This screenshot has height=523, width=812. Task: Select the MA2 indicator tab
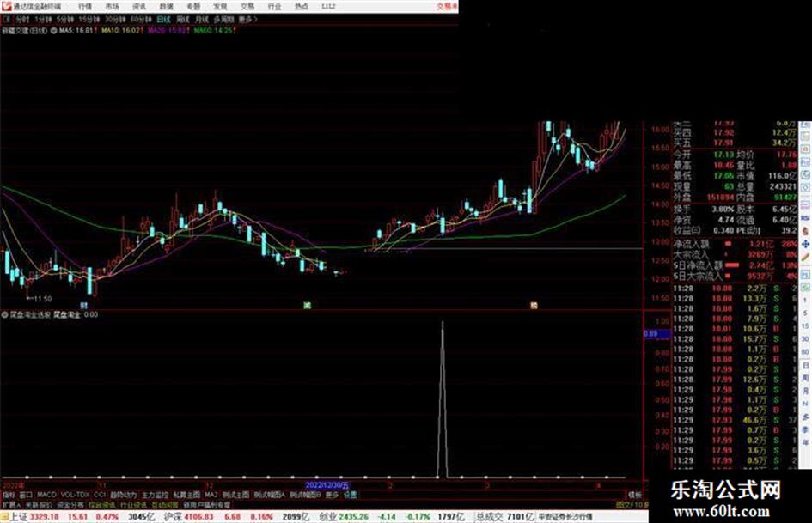pyautogui.click(x=211, y=495)
